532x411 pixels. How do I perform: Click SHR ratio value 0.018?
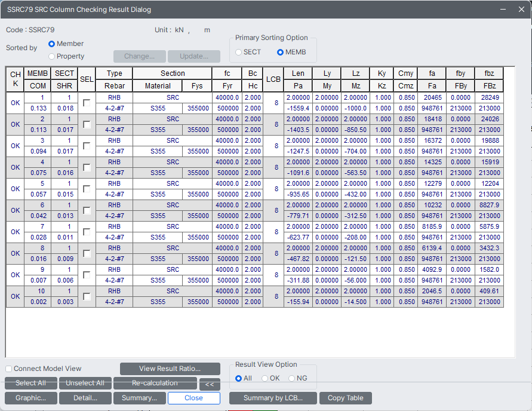[64, 108]
